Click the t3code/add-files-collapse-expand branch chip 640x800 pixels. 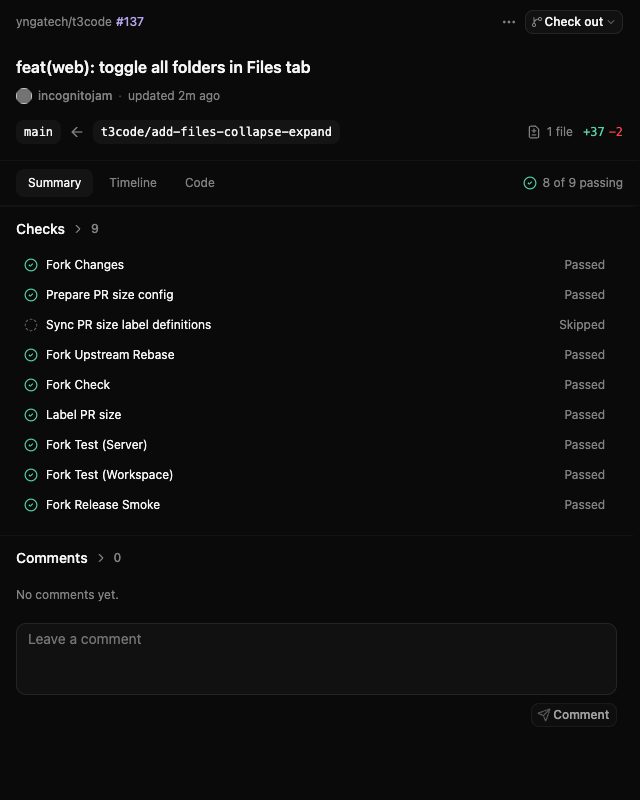216,132
